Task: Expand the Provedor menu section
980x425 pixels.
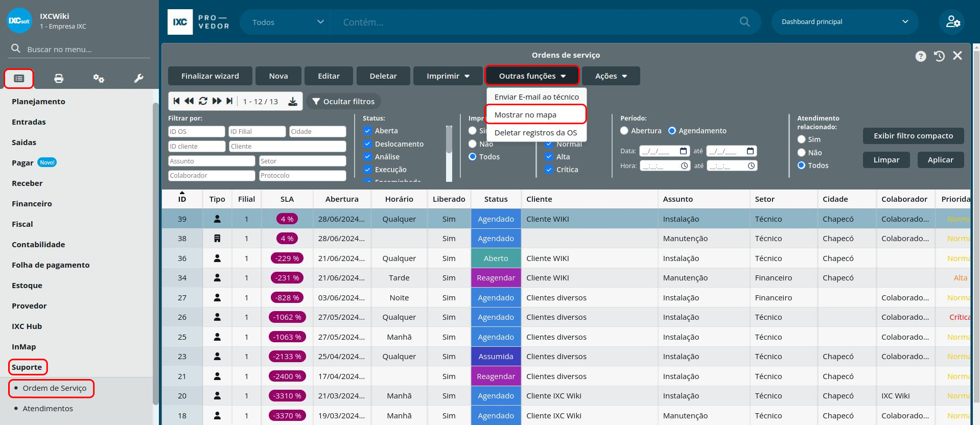Action: point(29,305)
